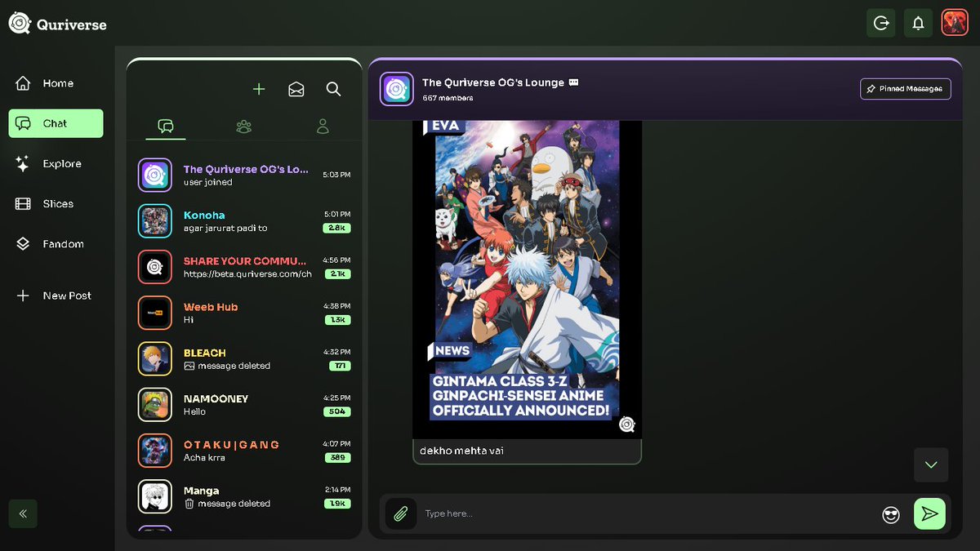Click the paperclip attach icon
The width and height of the screenshot is (980, 551).
(401, 513)
